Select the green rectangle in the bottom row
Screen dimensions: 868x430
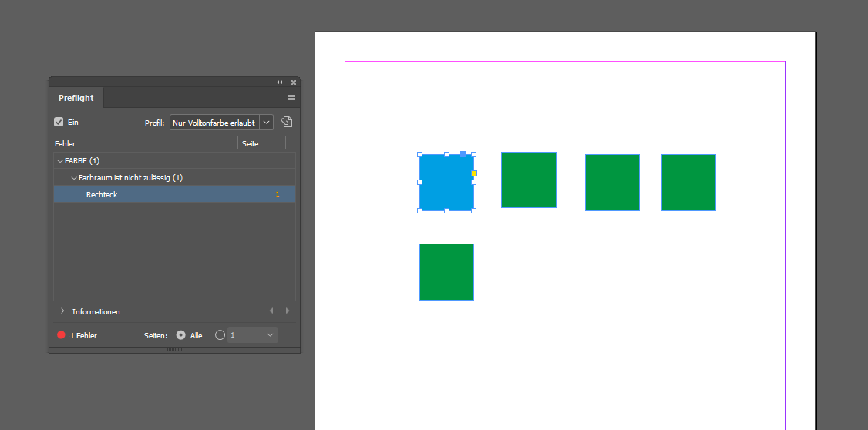click(x=446, y=272)
